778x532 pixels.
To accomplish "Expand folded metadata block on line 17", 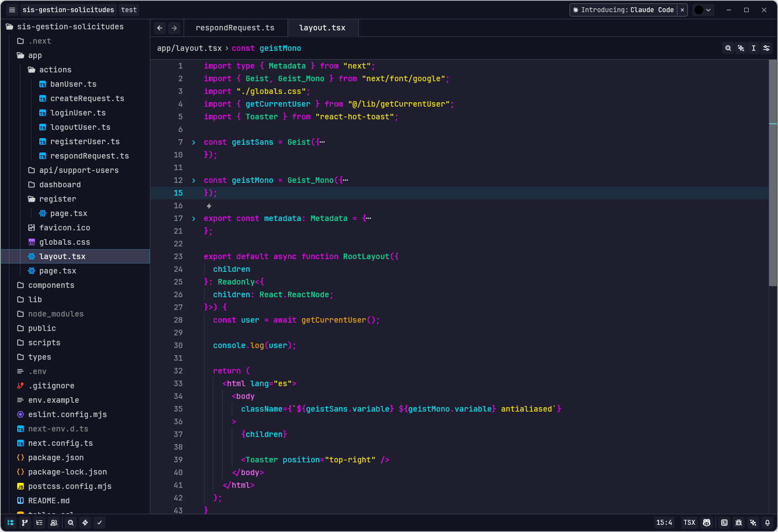I will 194,219.
